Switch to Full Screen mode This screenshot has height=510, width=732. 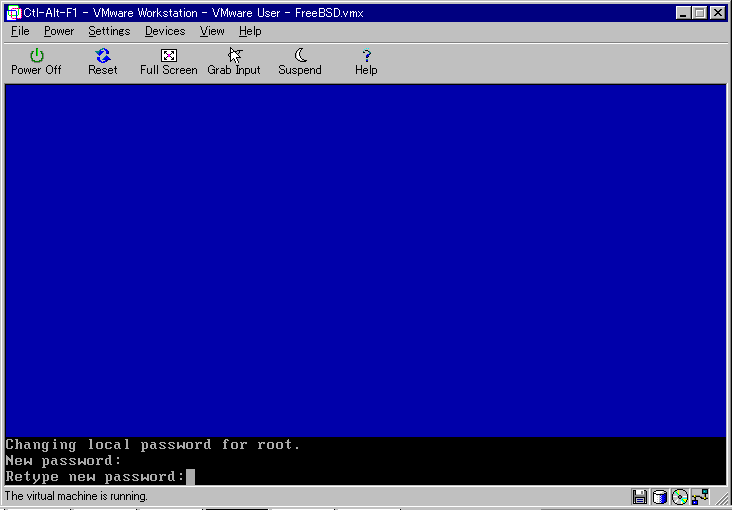(169, 62)
